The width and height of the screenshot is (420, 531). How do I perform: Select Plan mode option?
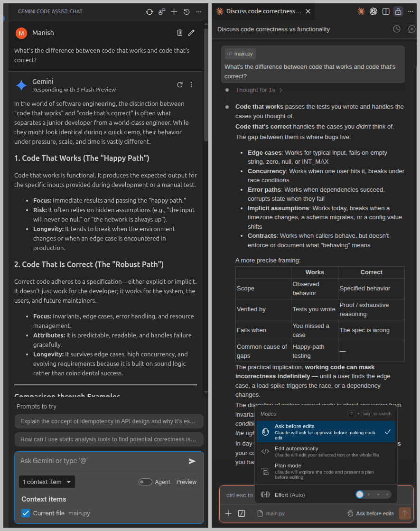pos(326,471)
